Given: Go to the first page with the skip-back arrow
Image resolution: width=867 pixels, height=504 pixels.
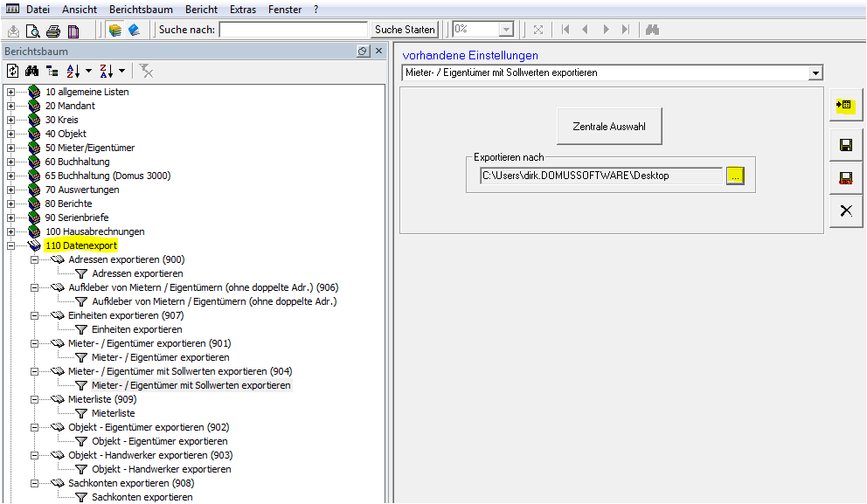Looking at the screenshot, I should coord(565,30).
